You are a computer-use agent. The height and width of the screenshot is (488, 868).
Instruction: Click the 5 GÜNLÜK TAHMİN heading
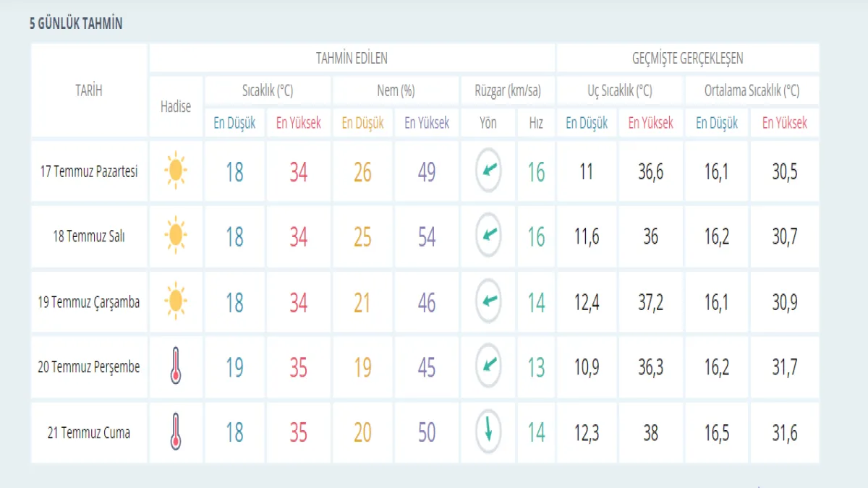pos(76,24)
